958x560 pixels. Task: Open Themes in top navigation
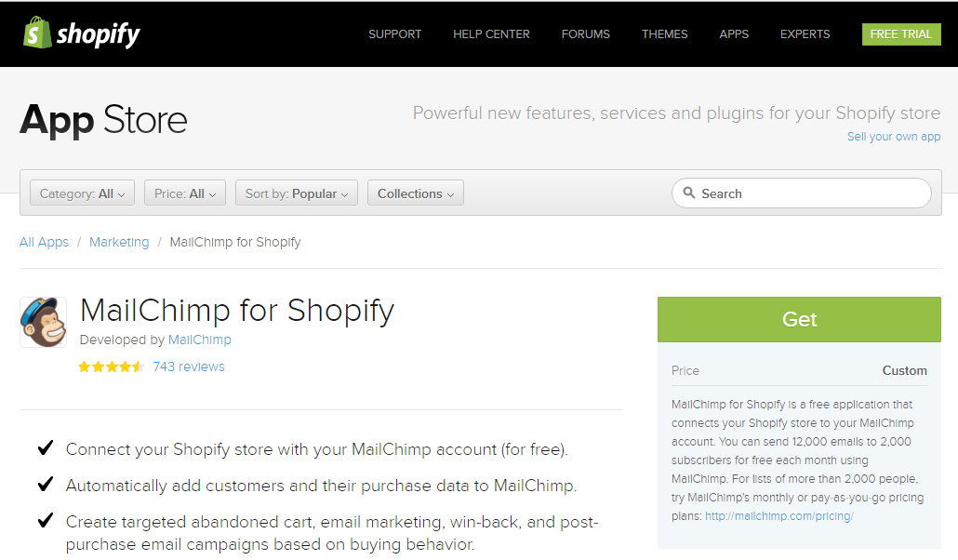[x=665, y=34]
